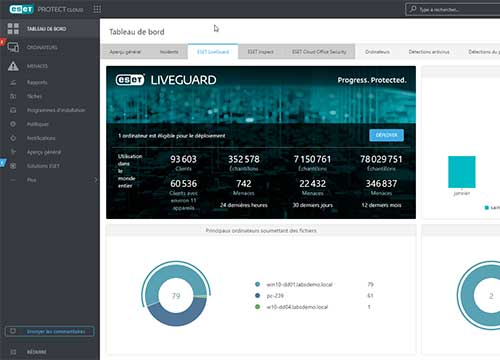The width and height of the screenshot is (500, 360).
Task: Click the sidebar Aperçu général icon
Action: 13,152
